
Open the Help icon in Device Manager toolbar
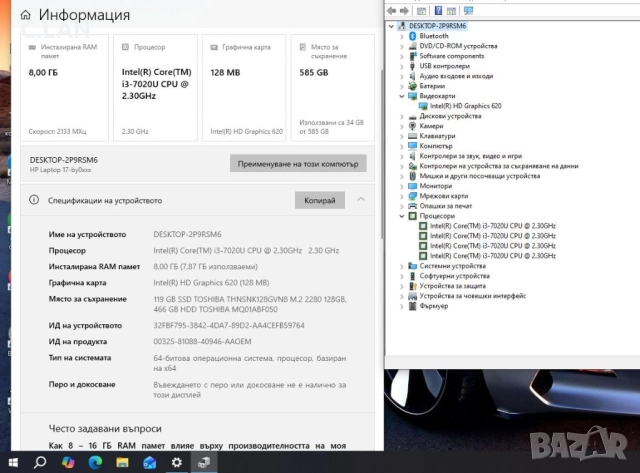coord(438,11)
